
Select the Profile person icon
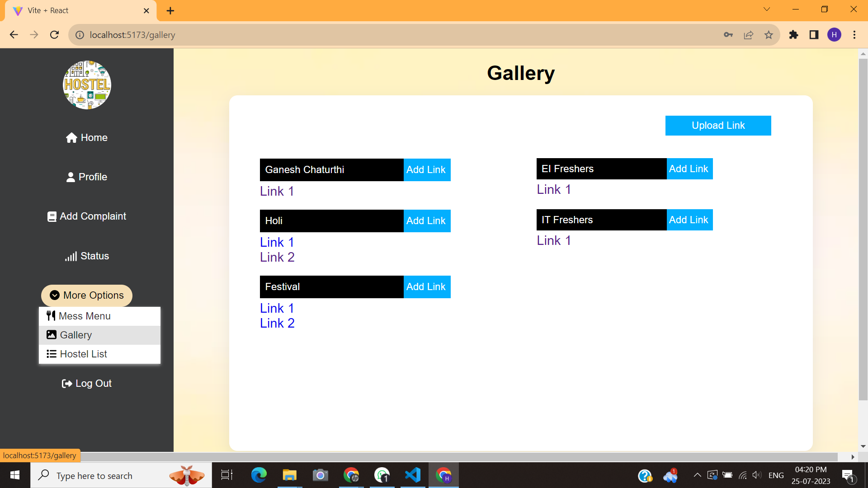click(71, 177)
